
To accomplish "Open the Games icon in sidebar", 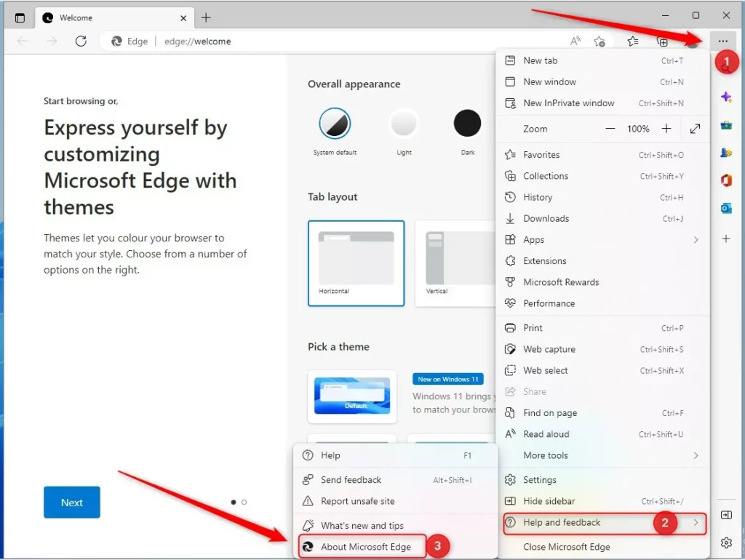I will point(726,153).
